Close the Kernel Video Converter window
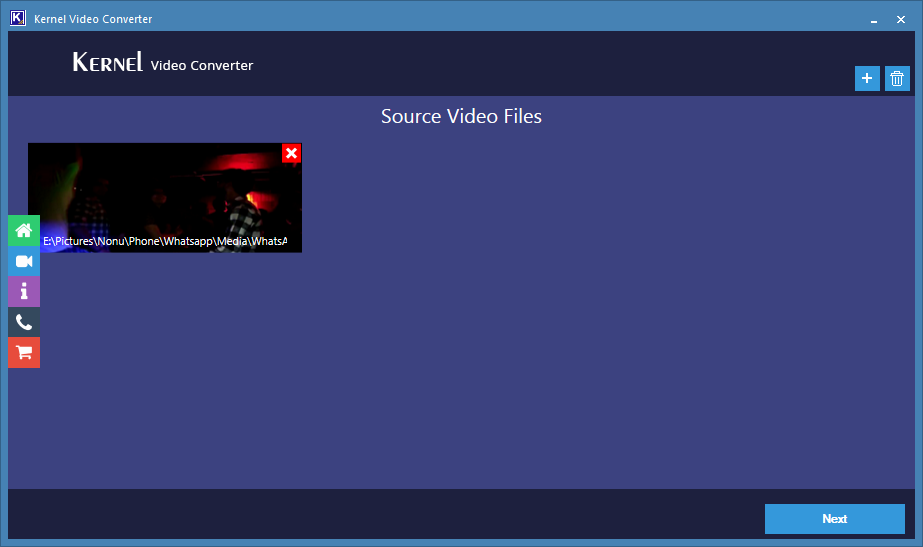 899,19
